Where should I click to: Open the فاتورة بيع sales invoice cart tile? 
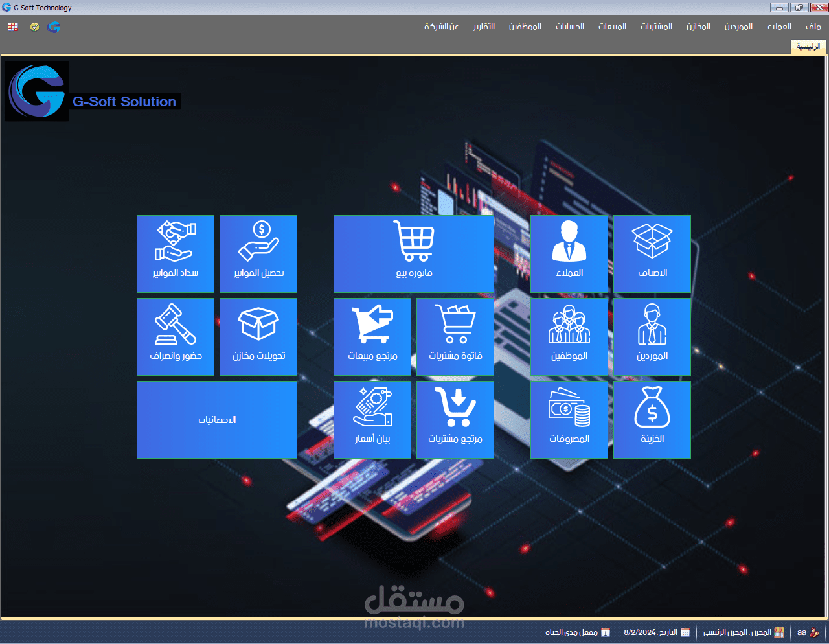click(x=414, y=254)
